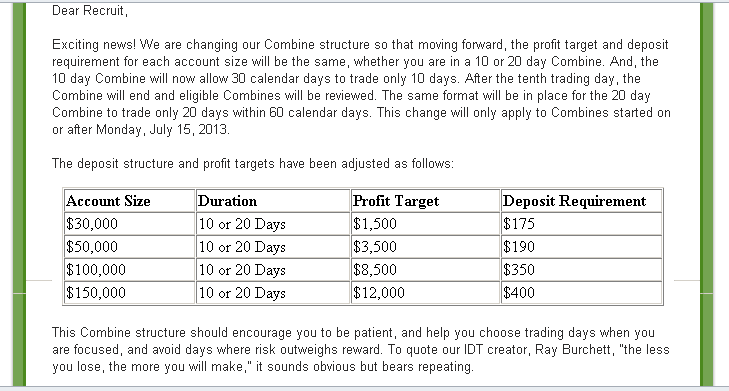Select the $100,000 account size cell
729x391 pixels.
tap(129, 270)
